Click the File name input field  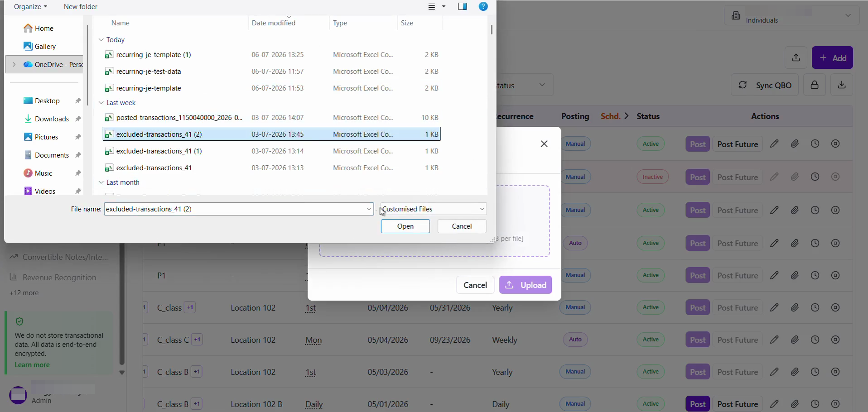point(239,209)
